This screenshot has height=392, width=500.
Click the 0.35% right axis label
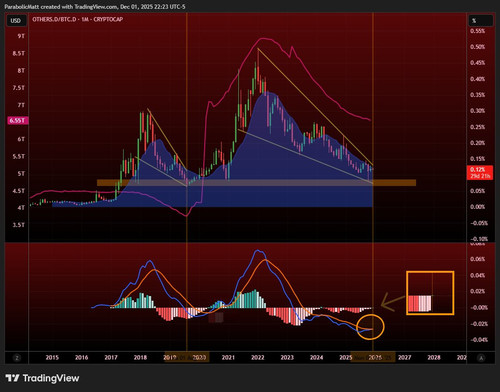pos(477,95)
